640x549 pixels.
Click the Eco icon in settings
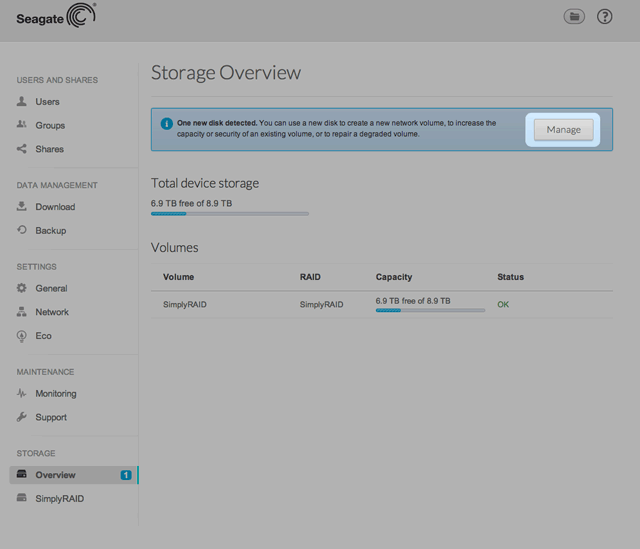tap(22, 336)
